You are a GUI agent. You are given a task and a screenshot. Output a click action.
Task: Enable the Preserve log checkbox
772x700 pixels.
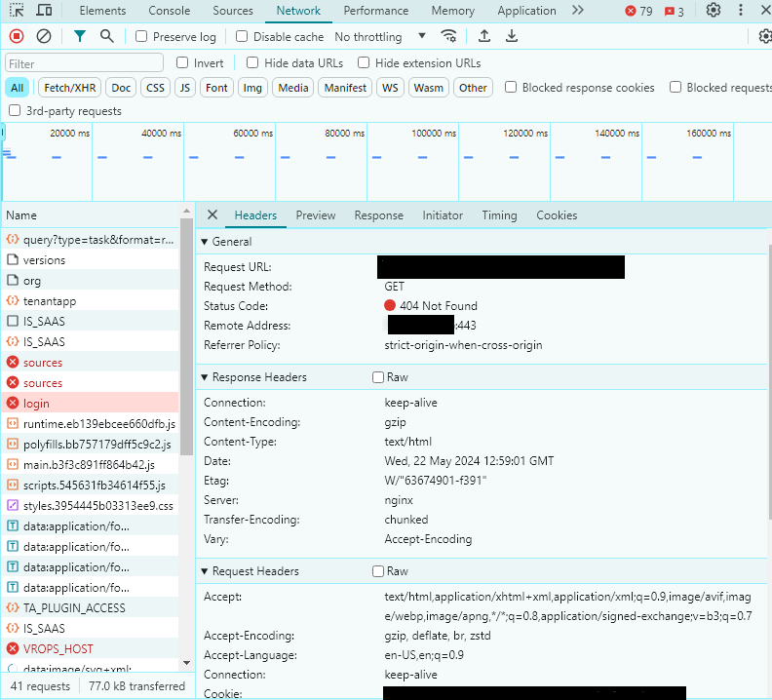(x=142, y=37)
